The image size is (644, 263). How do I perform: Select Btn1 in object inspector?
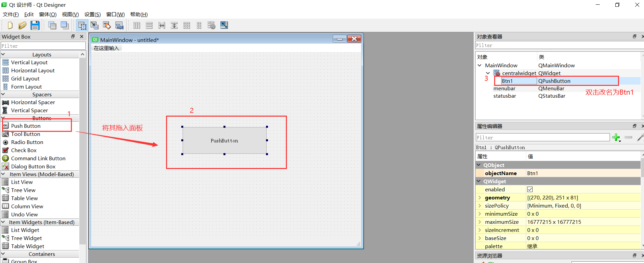pyautogui.click(x=507, y=81)
